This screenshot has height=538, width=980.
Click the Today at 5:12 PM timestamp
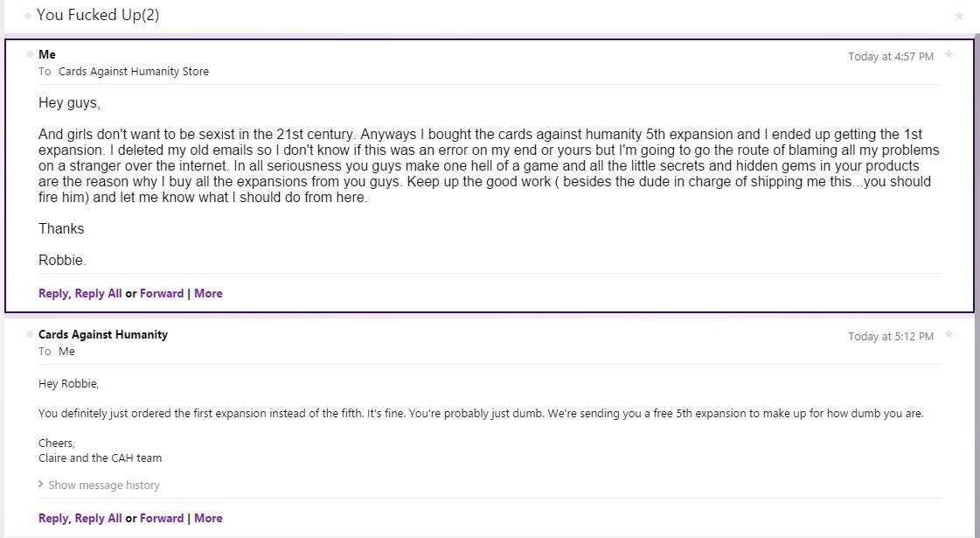[890, 336]
